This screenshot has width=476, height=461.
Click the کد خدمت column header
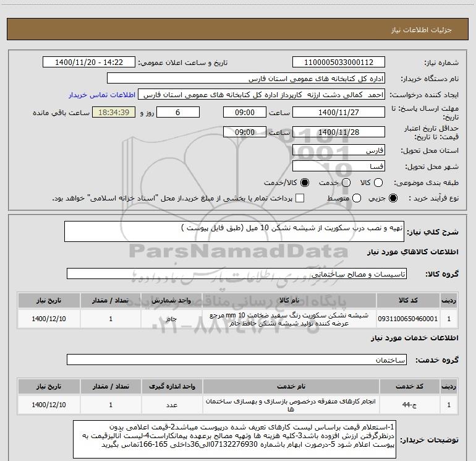(x=409, y=386)
